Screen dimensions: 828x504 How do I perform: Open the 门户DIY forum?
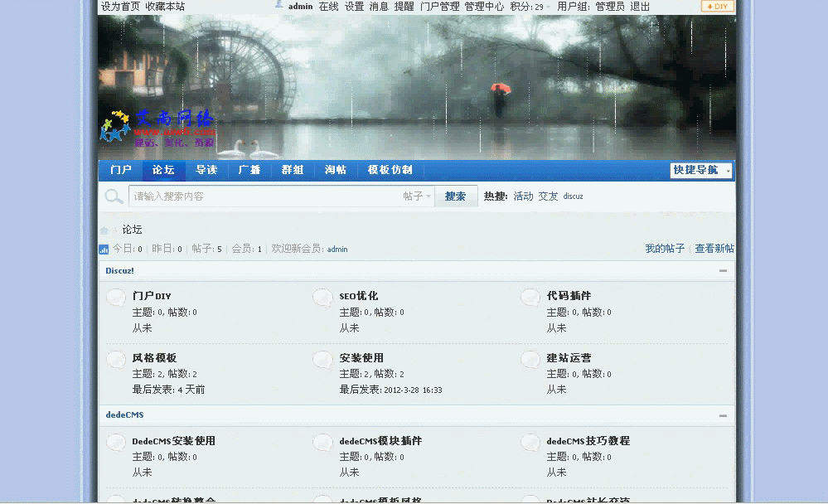pos(152,297)
